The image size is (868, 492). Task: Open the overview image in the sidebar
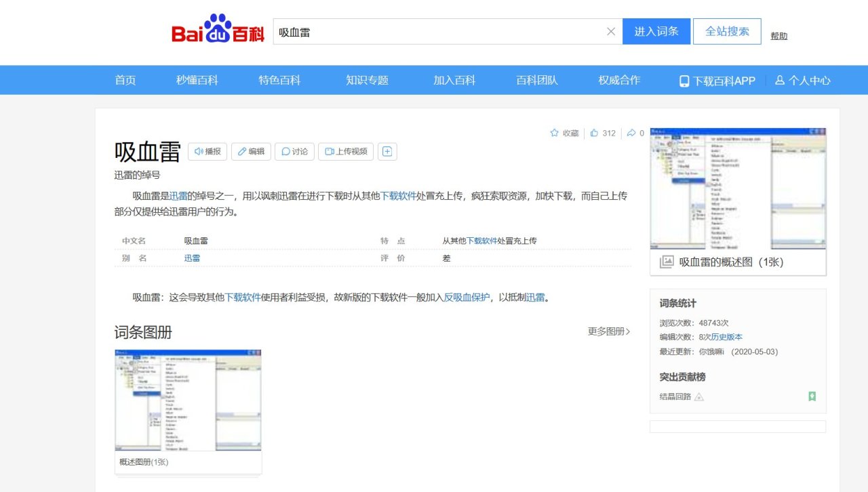click(738, 188)
